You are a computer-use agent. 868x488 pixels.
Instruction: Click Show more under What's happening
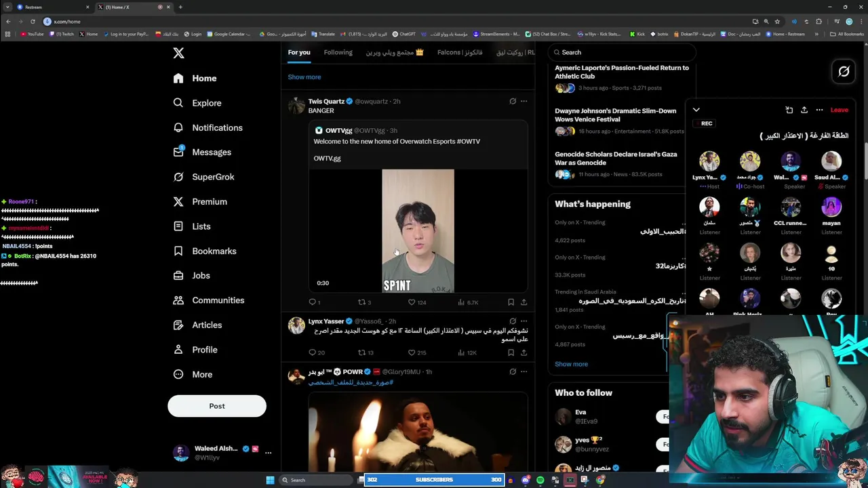572,364
